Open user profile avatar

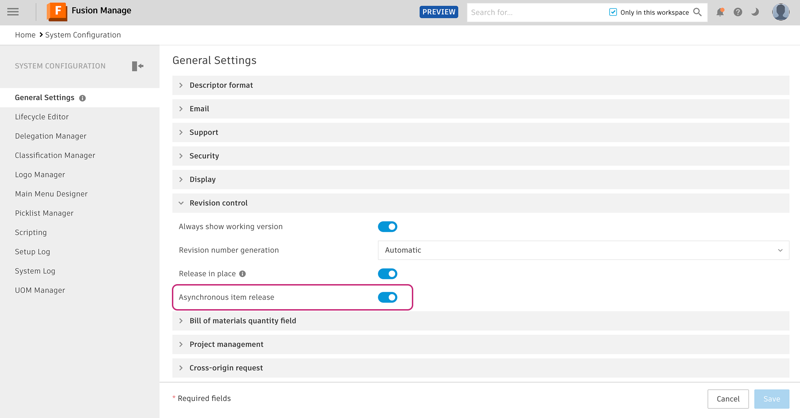pyautogui.click(x=781, y=12)
